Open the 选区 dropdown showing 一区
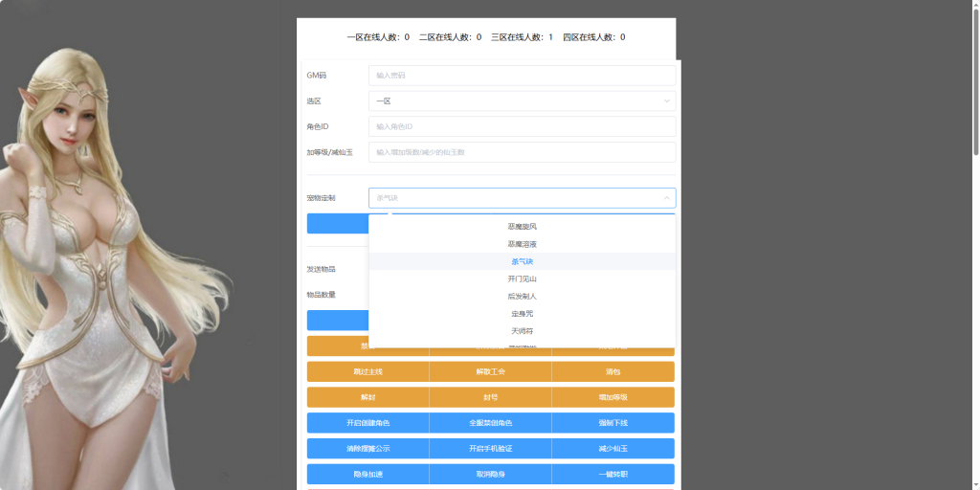This screenshot has height=490, width=980. click(x=522, y=101)
